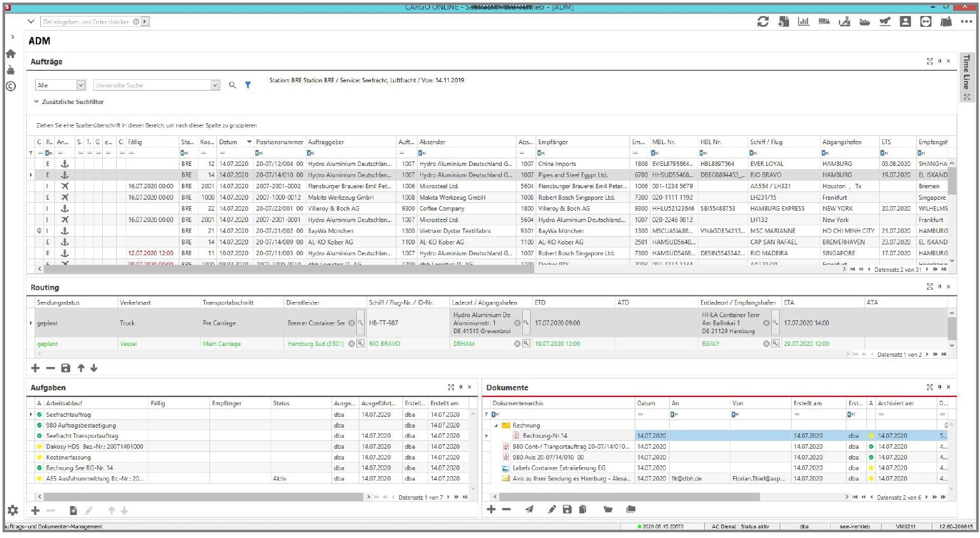This screenshot has width=980, height=538.
Task: Click the send icon in Dokumente toolbar
Action: (529, 509)
